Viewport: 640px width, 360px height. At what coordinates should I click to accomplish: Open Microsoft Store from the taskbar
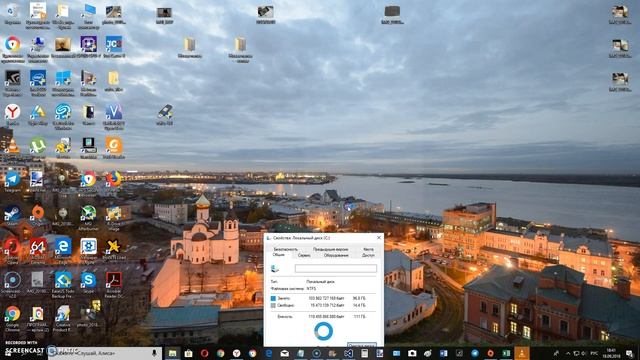188,353
